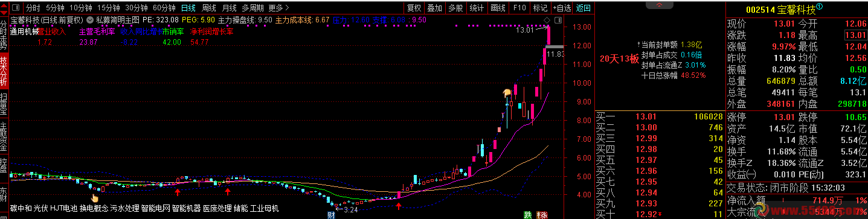Add stock via +自选 button
The height and width of the screenshot is (219, 868).
(x=561, y=8)
